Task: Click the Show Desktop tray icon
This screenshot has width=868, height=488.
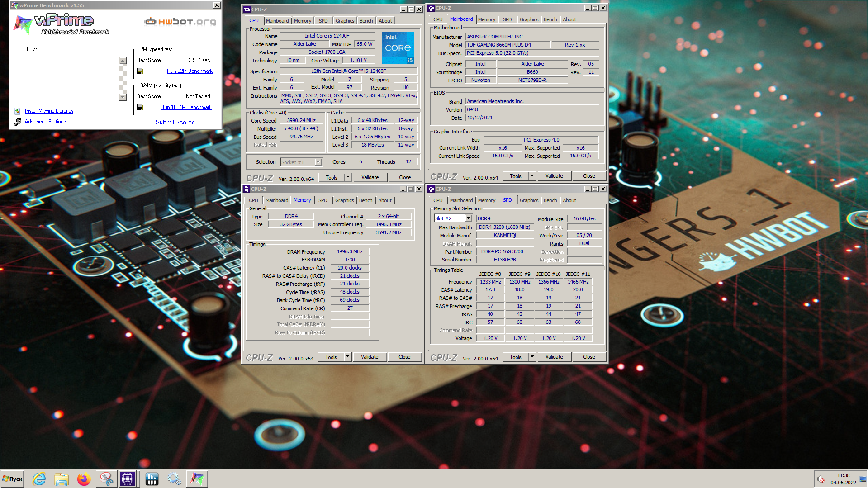Action: (x=863, y=479)
